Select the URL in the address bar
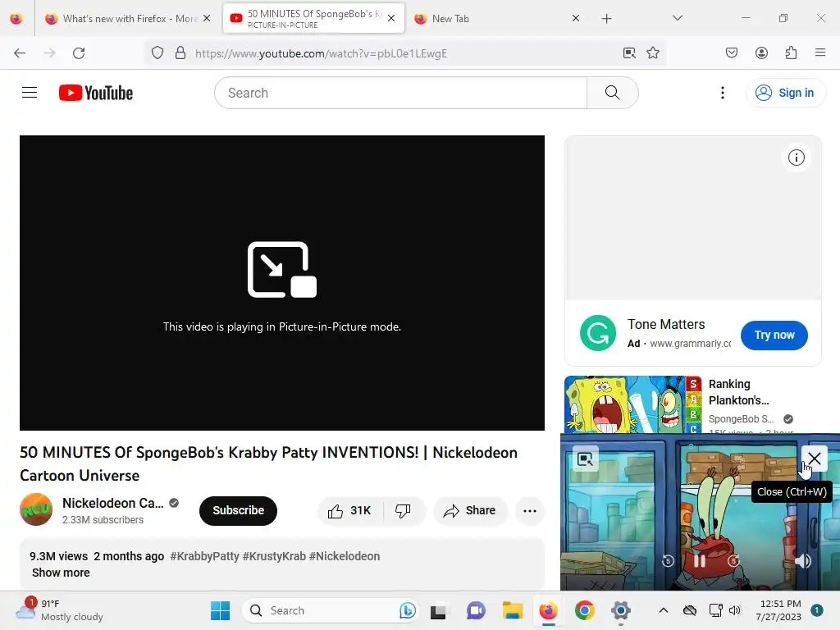The width and height of the screenshot is (840, 630). (321, 53)
